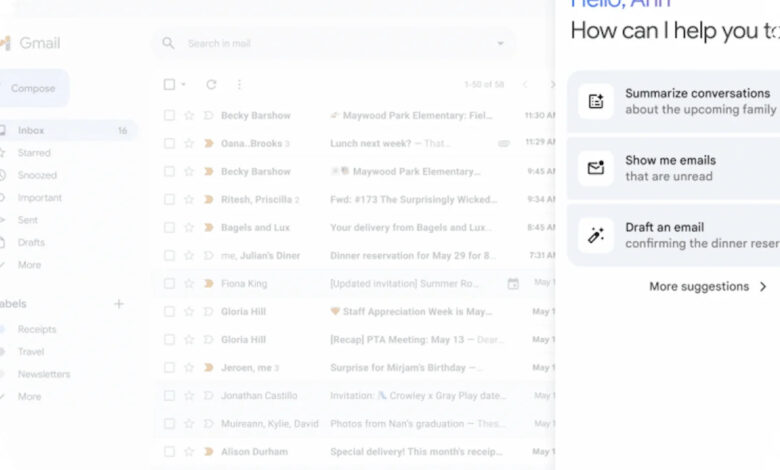Star the Bagels and Lux email

(x=189, y=227)
